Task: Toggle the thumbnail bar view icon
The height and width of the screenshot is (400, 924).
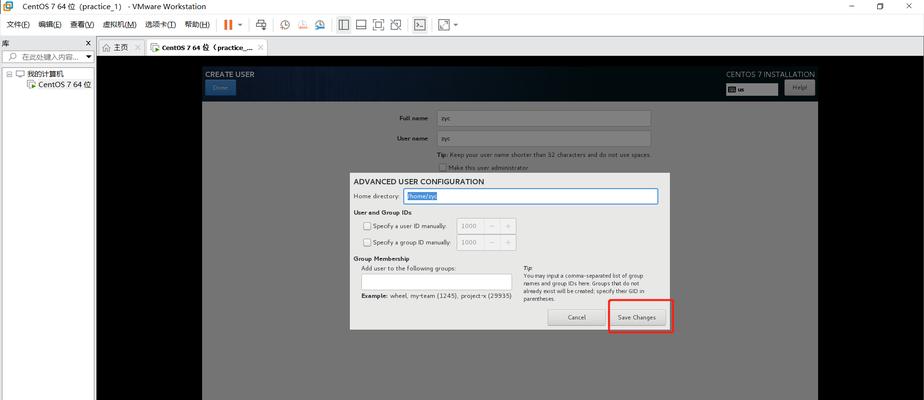Action: [x=361, y=25]
